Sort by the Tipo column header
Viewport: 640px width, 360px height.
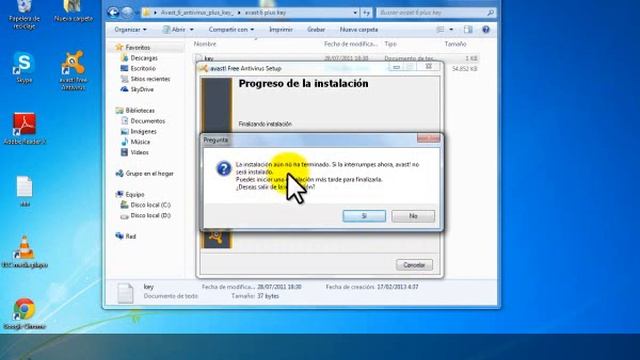(x=391, y=44)
